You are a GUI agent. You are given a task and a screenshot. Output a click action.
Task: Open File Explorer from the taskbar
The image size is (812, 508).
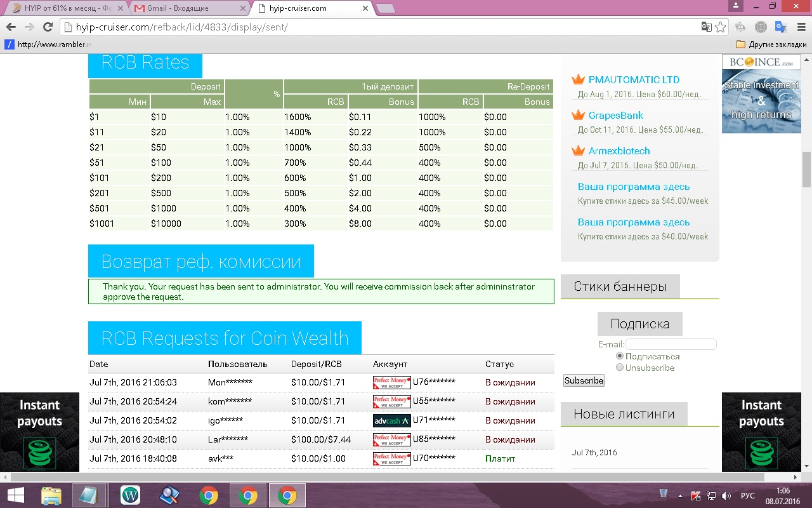click(51, 495)
